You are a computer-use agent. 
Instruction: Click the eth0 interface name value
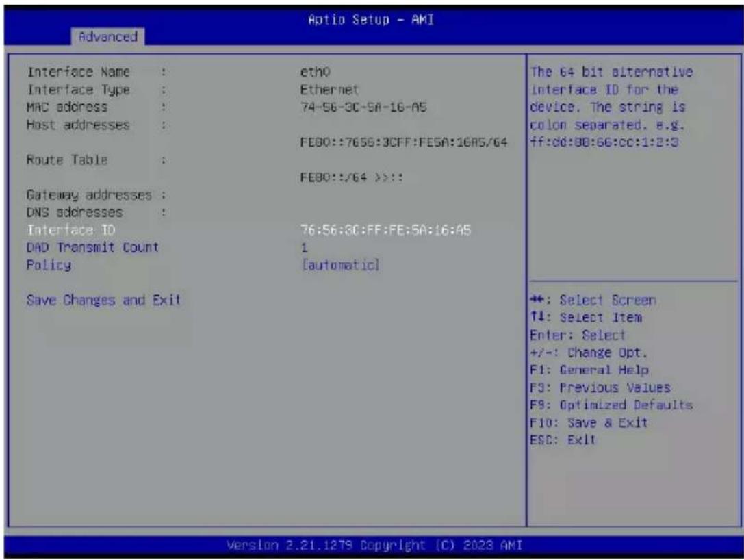(315, 72)
